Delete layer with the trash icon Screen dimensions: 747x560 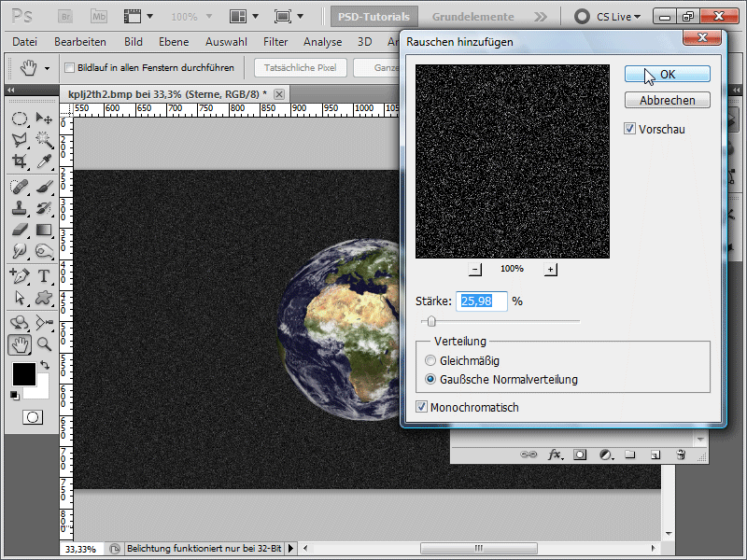(681, 455)
